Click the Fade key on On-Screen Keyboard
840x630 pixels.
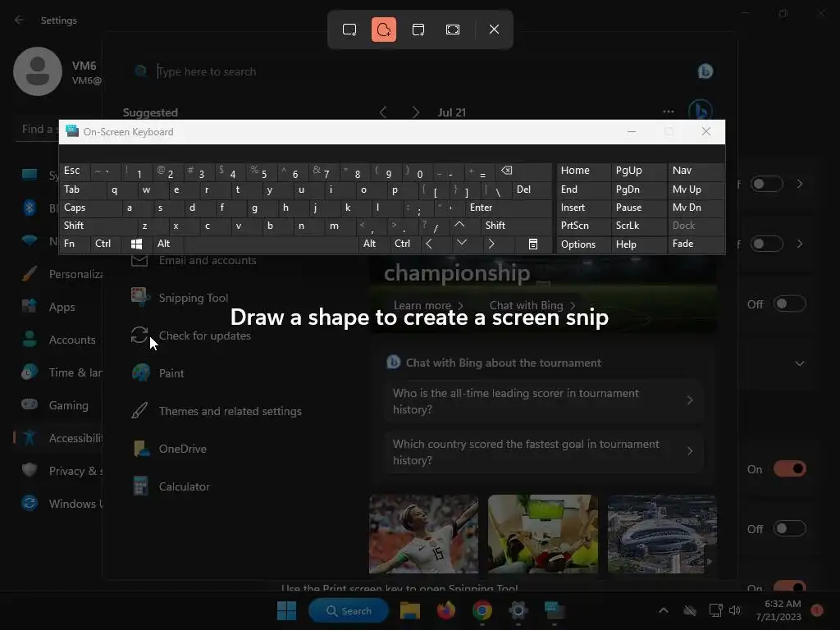click(x=696, y=244)
